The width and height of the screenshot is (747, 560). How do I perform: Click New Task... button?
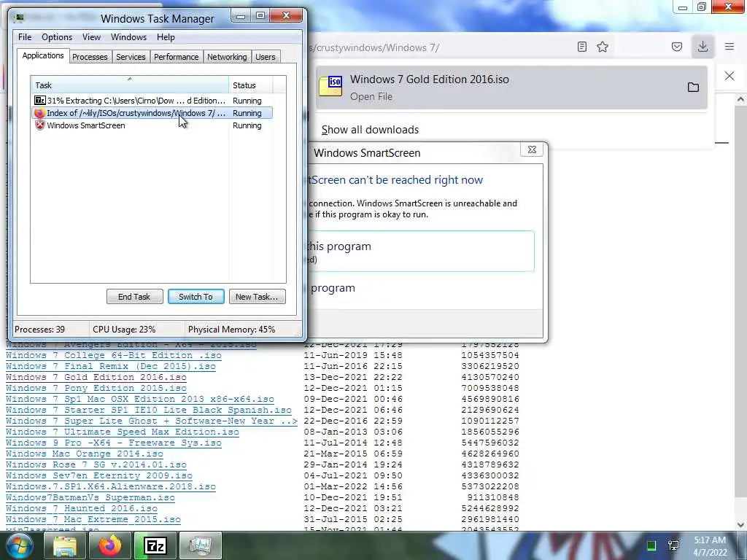(x=257, y=297)
